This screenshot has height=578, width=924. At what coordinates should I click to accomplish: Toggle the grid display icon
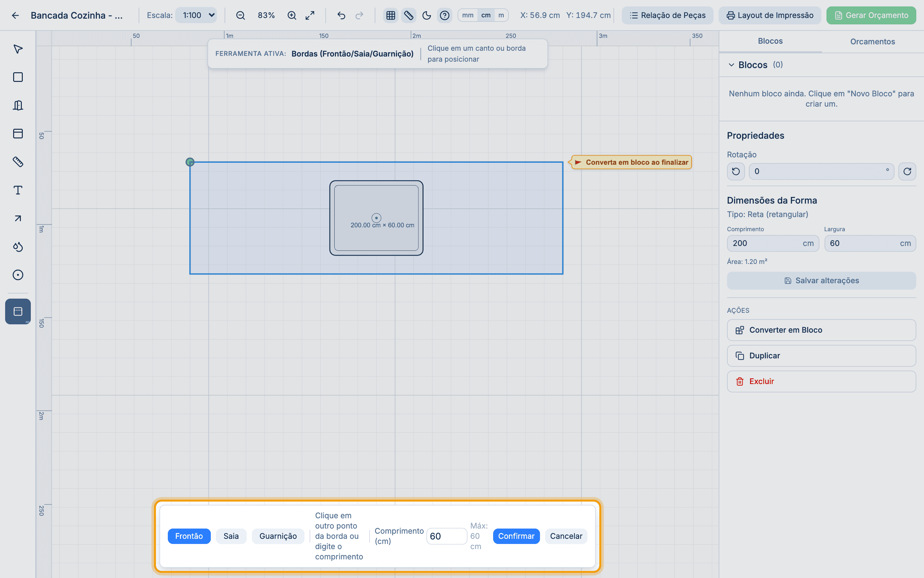click(390, 15)
